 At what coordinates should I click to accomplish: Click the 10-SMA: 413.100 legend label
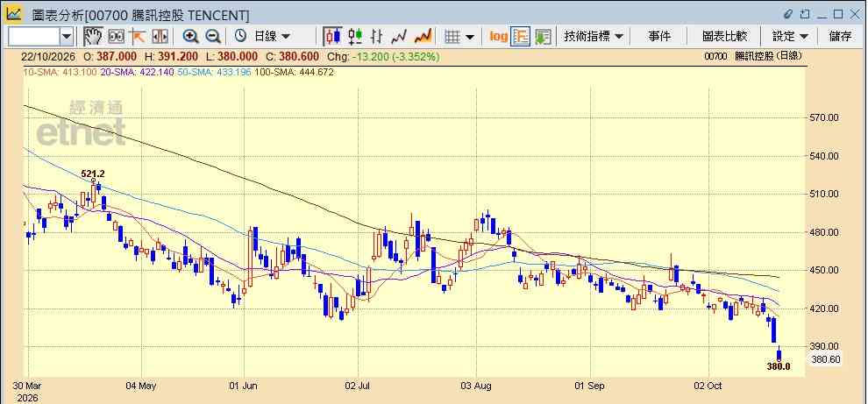60,72
